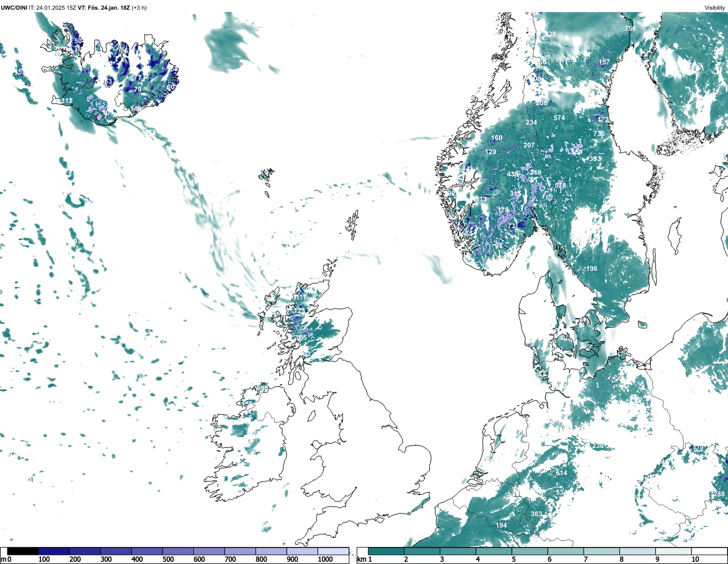Image resolution: width=728 pixels, height=564 pixels.
Task: Select the 6–7 km pale teal swatch
Action: [x=565, y=551]
